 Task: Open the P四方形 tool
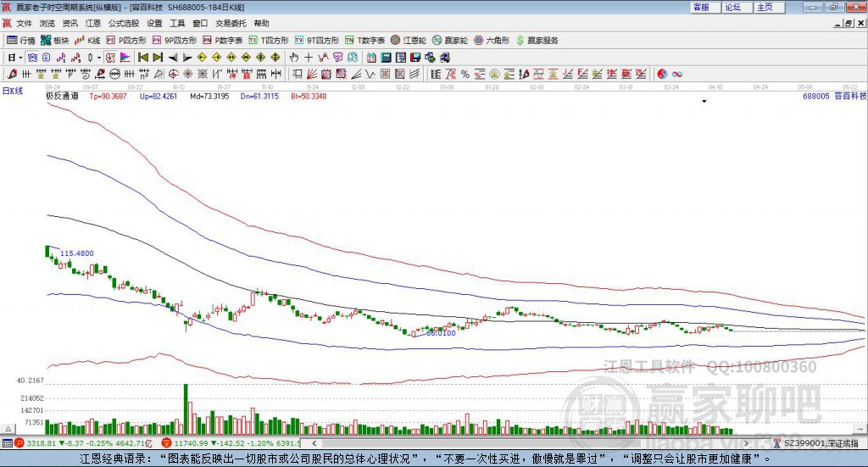point(126,41)
